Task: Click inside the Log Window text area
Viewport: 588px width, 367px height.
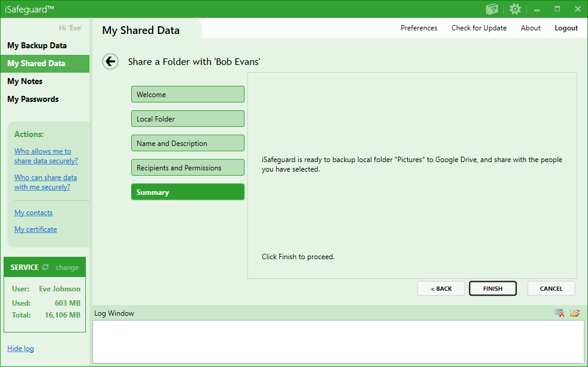Action: click(x=338, y=341)
